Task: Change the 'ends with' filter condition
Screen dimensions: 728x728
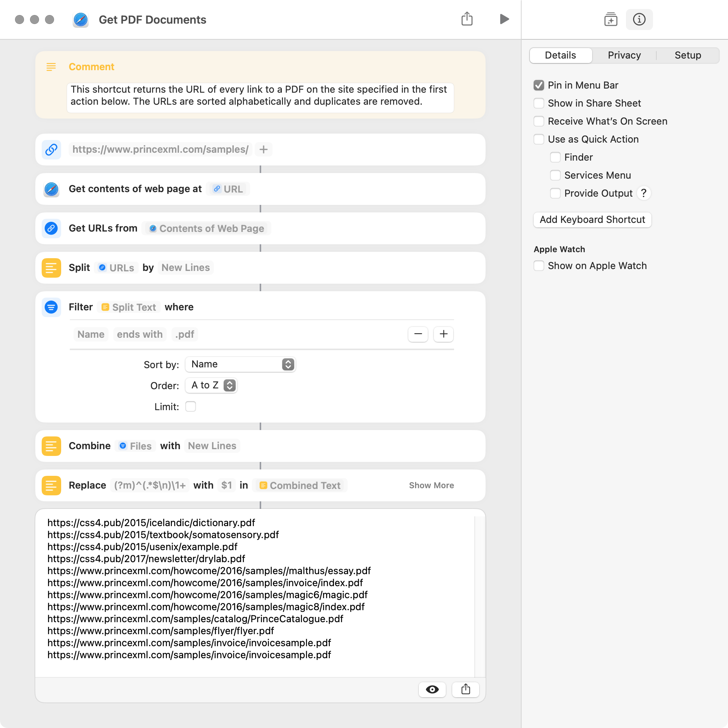Action: pyautogui.click(x=140, y=334)
